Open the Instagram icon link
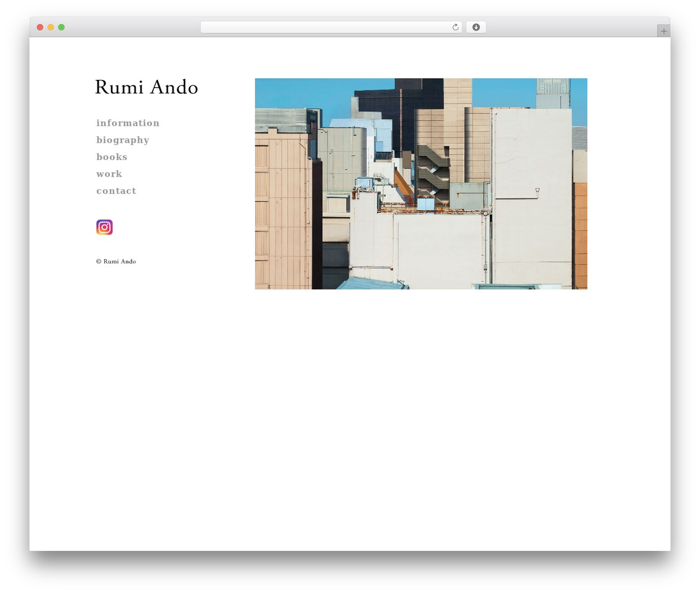 point(104,227)
